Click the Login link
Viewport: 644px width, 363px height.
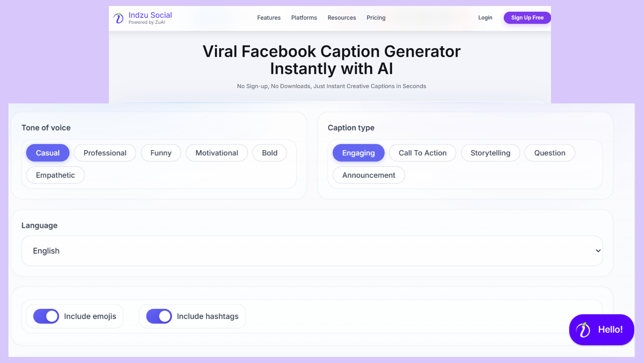click(x=485, y=18)
